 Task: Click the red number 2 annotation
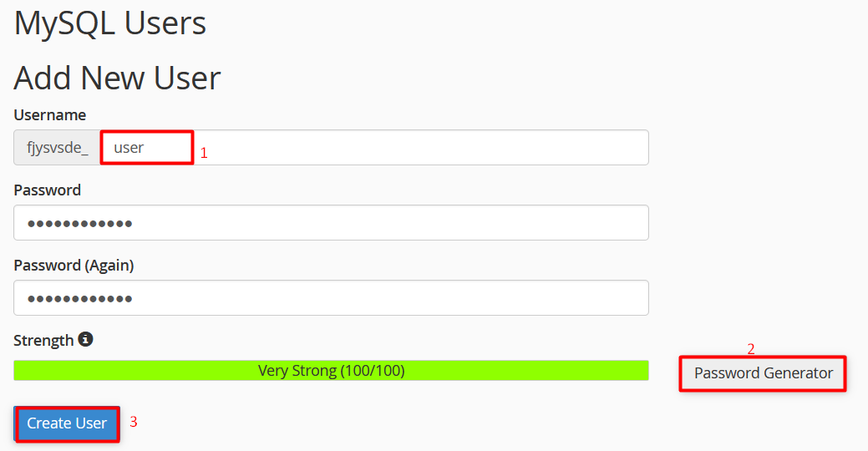click(751, 349)
